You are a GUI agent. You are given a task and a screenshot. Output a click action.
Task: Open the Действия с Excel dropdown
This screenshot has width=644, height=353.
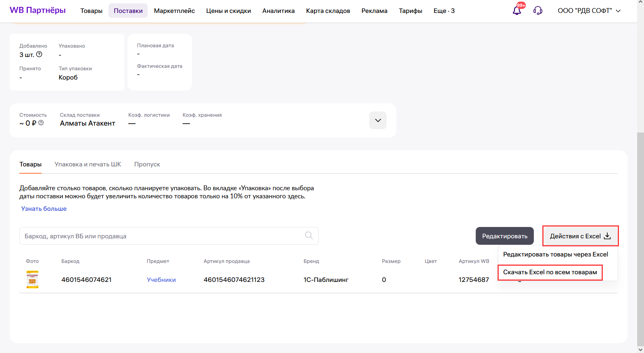pyautogui.click(x=580, y=236)
